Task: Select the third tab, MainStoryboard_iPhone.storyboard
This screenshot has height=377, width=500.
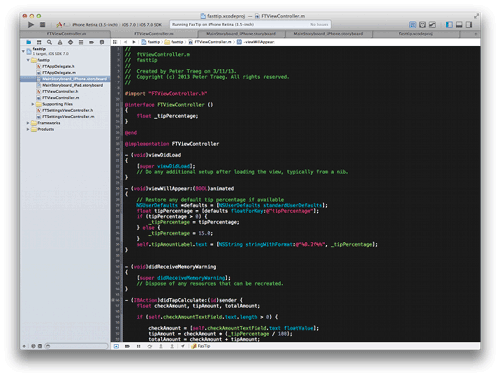Action: pos(241,34)
